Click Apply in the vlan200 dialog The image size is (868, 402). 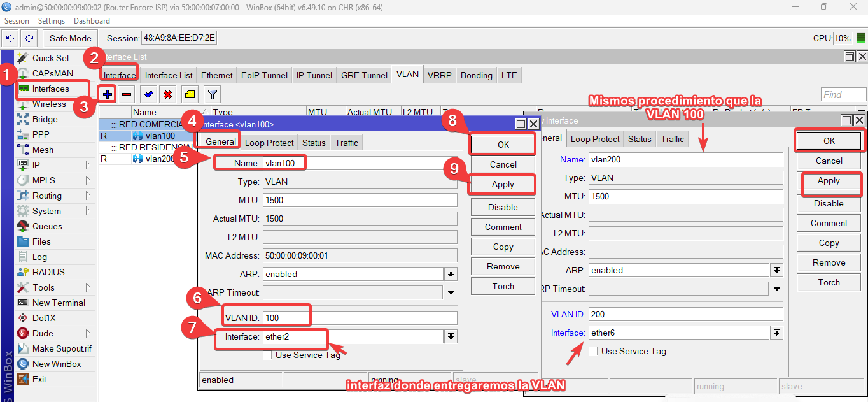point(829,181)
